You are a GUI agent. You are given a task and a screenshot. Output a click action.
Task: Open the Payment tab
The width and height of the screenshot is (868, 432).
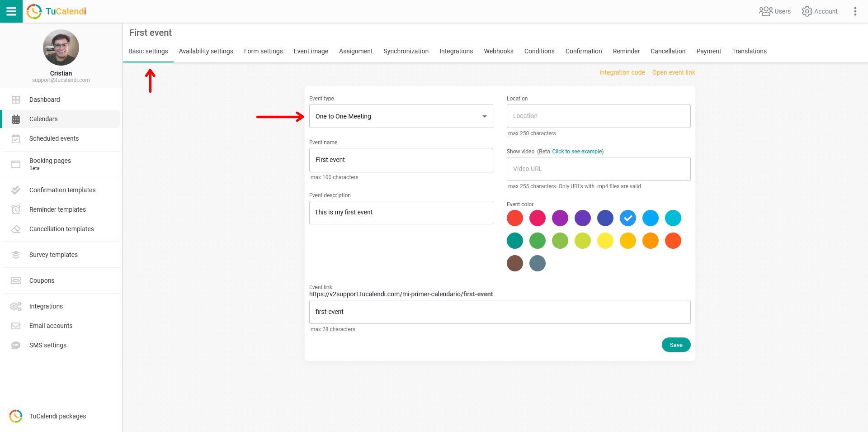(708, 51)
